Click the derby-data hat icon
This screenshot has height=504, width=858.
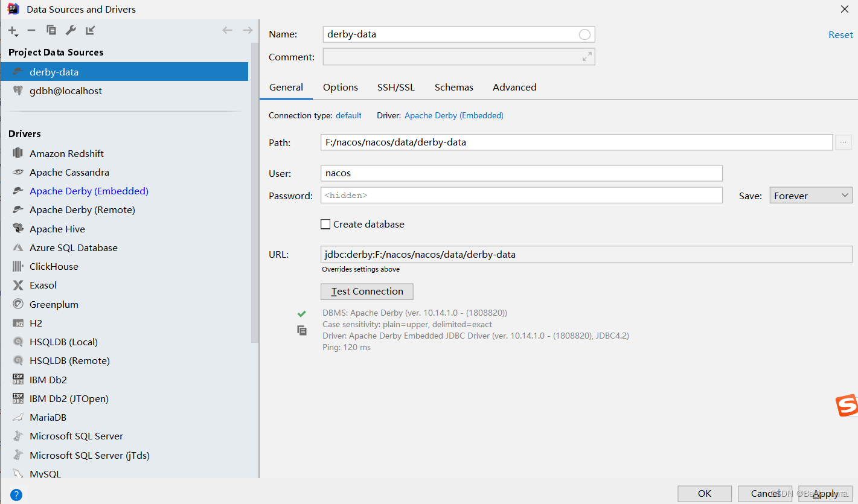click(x=18, y=72)
